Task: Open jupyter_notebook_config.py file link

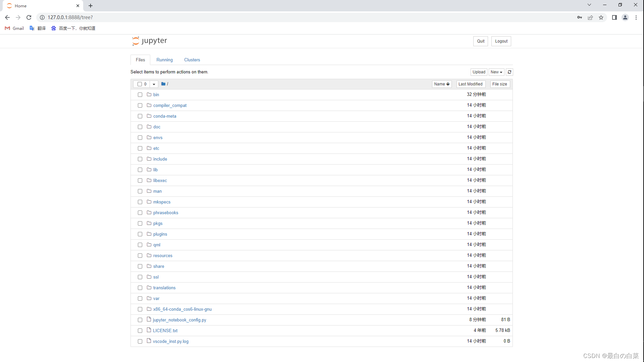Action: click(x=179, y=320)
